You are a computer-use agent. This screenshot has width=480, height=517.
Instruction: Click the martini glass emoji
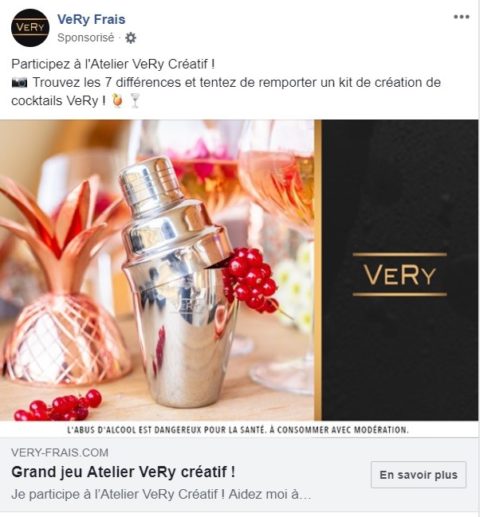coord(135,100)
